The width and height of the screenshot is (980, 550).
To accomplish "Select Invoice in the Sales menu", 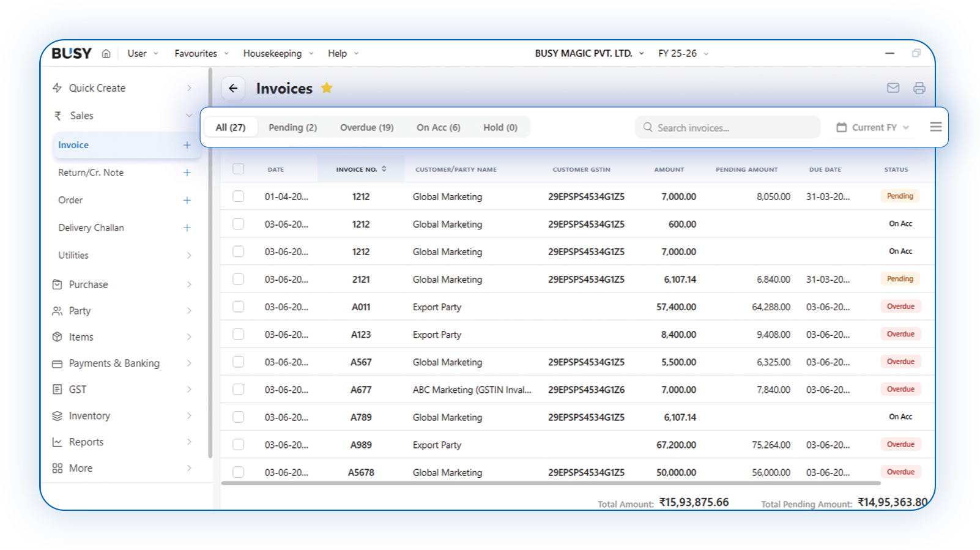I will tap(126, 145).
